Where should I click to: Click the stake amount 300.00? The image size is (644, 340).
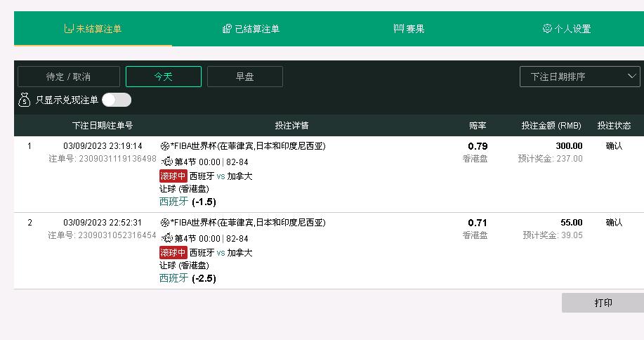click(x=570, y=146)
